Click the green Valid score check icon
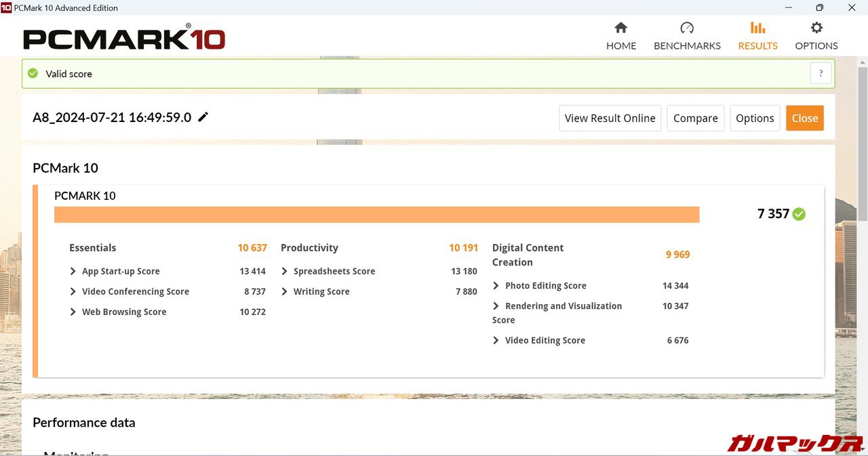 click(33, 73)
